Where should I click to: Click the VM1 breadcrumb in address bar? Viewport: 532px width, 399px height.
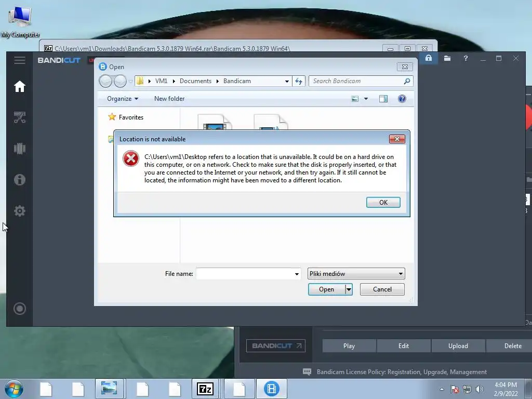click(161, 81)
